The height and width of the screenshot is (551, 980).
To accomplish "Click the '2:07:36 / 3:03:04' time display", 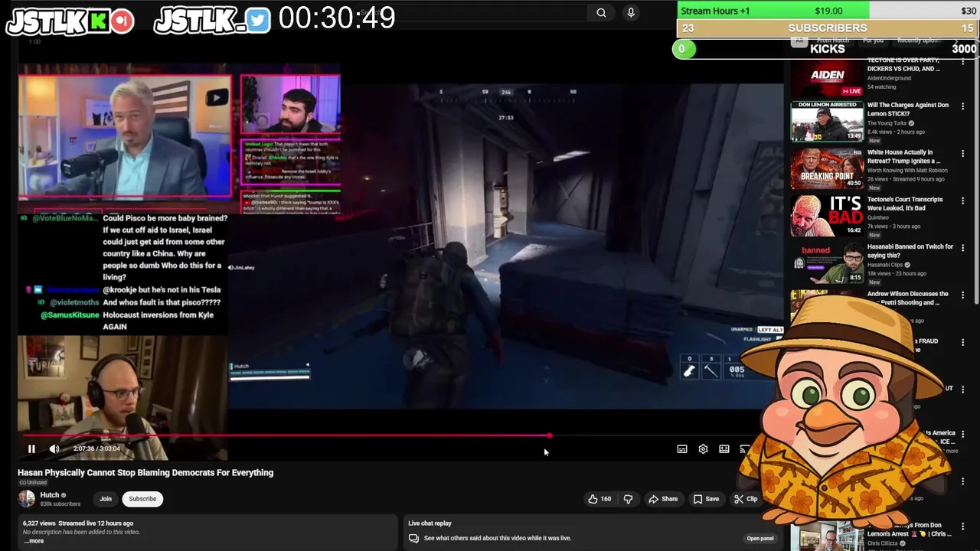I will pos(96,449).
